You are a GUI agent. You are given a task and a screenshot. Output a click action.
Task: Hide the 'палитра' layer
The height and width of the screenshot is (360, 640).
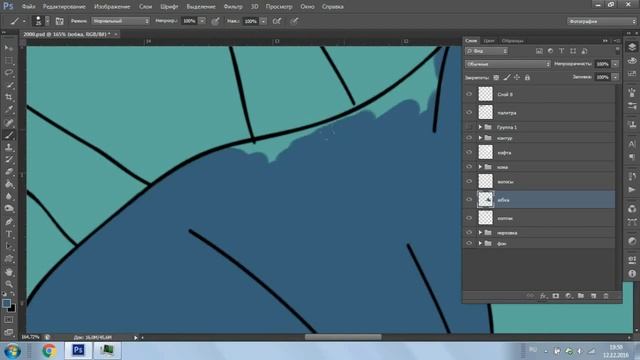(x=469, y=112)
